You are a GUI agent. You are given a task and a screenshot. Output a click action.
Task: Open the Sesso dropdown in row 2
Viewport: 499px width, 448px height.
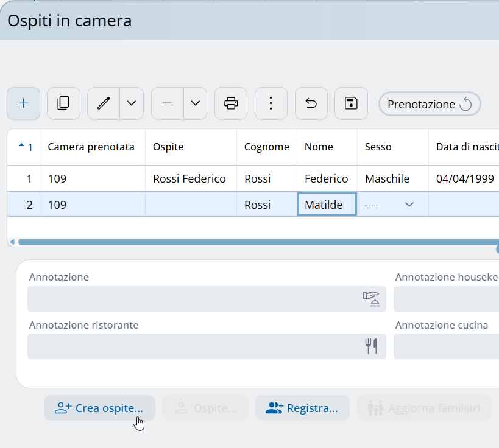point(409,205)
